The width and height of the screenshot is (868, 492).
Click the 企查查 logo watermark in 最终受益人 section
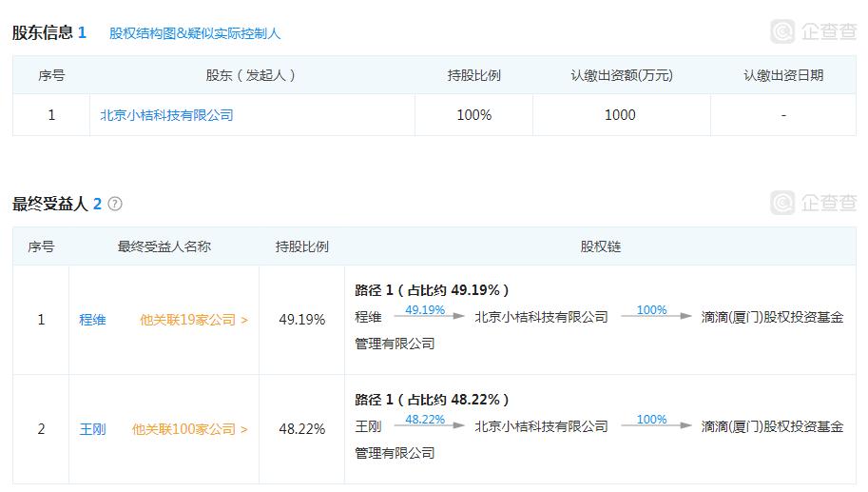point(814,203)
